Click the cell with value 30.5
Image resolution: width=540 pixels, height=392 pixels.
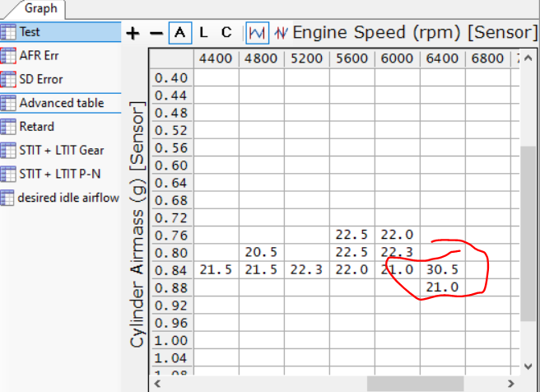(442, 270)
